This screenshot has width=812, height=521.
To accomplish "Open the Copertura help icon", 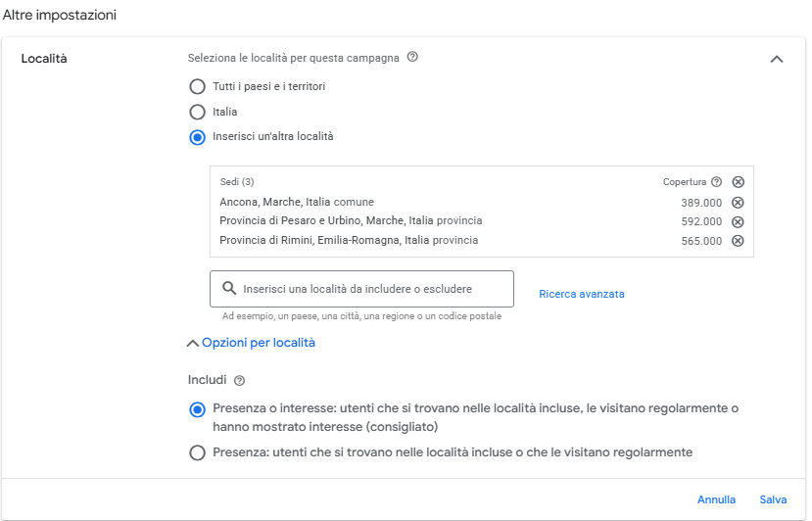I will [x=716, y=181].
